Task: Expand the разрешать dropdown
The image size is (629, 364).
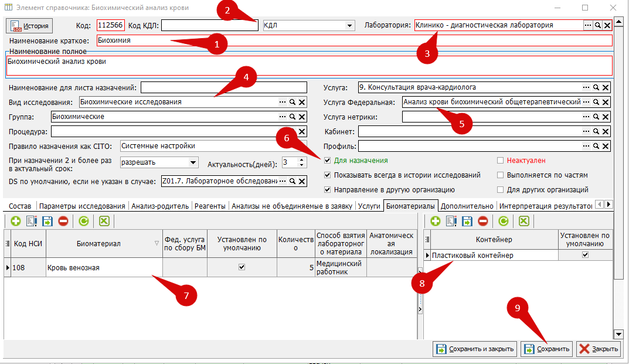Action: coord(193,162)
